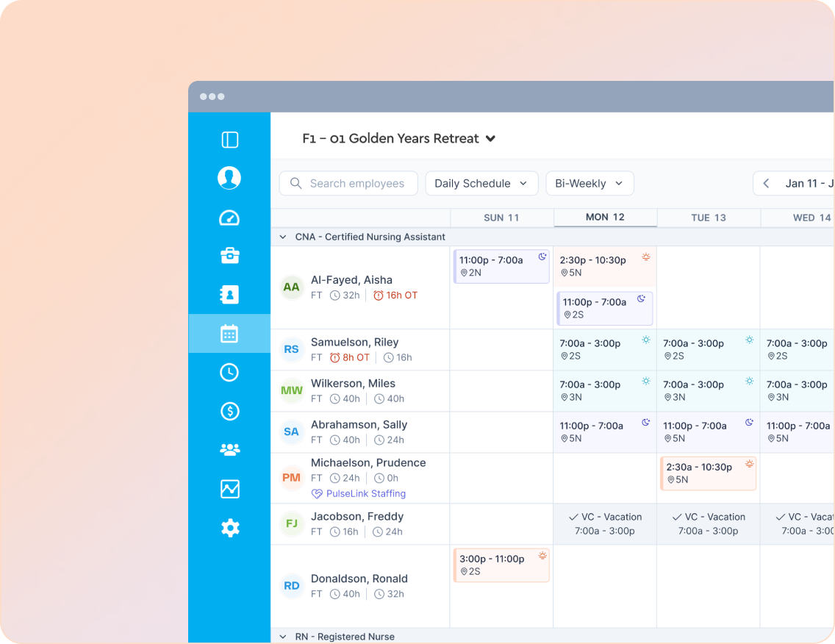Select the TUE 13 column header
The width and height of the screenshot is (835, 644).
tap(709, 218)
